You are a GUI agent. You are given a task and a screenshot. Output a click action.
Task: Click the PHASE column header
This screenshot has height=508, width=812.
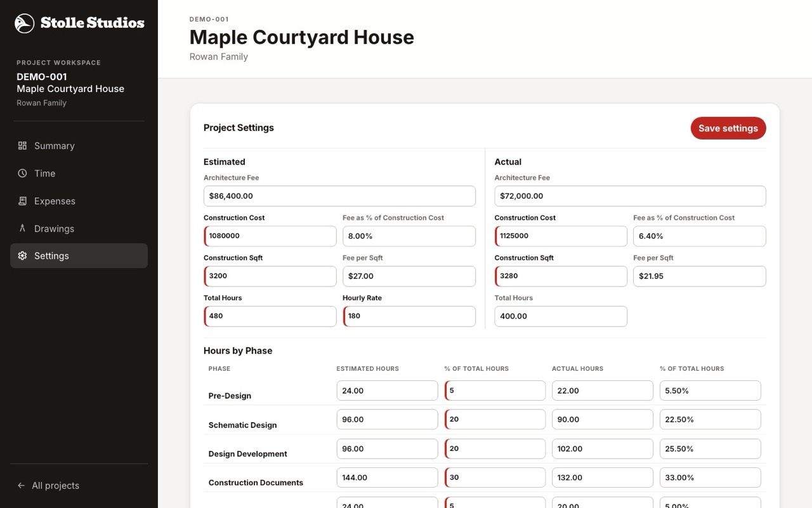point(219,368)
